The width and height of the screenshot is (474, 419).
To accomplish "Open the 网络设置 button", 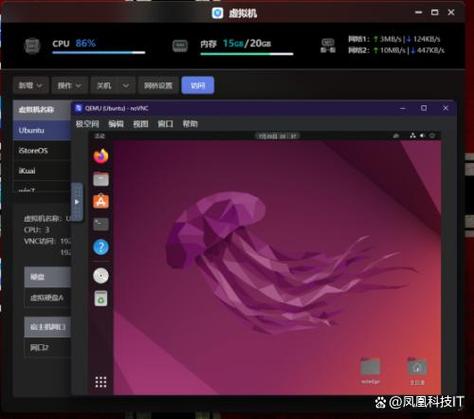I will pyautogui.click(x=158, y=85).
